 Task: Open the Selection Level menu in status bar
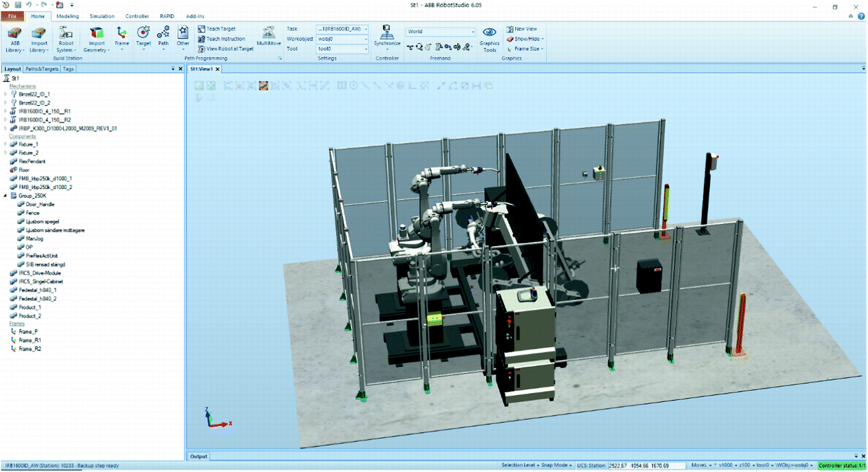[x=520, y=465]
